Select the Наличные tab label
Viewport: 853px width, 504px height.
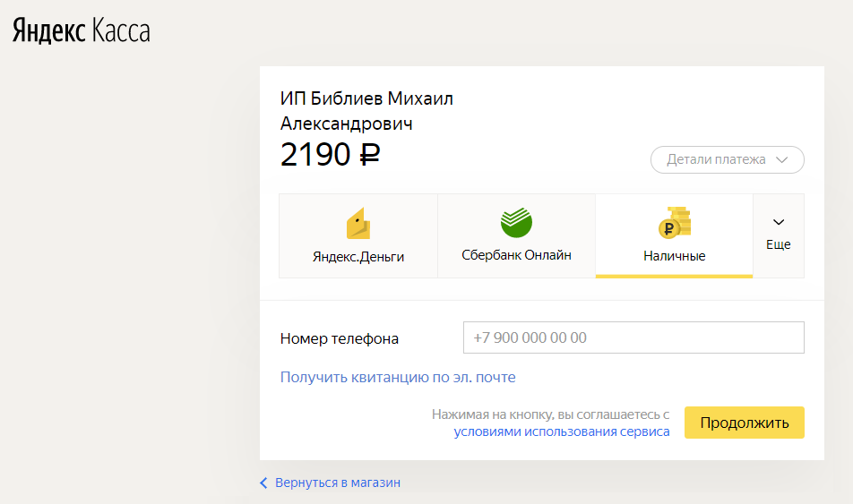[x=674, y=256]
